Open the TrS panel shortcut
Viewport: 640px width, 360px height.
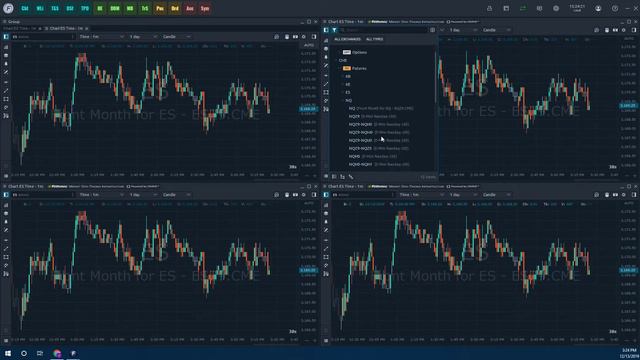pos(145,8)
